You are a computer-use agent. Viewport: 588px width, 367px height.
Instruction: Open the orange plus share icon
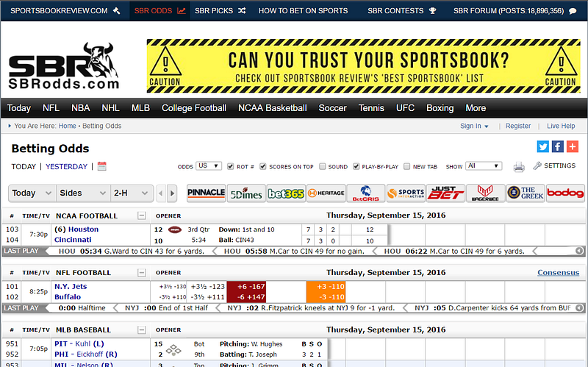point(573,146)
